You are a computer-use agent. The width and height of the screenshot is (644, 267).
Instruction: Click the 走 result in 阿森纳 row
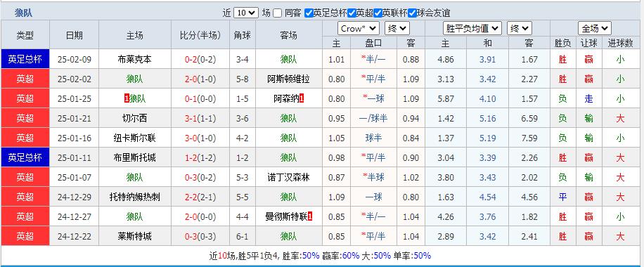coord(589,98)
